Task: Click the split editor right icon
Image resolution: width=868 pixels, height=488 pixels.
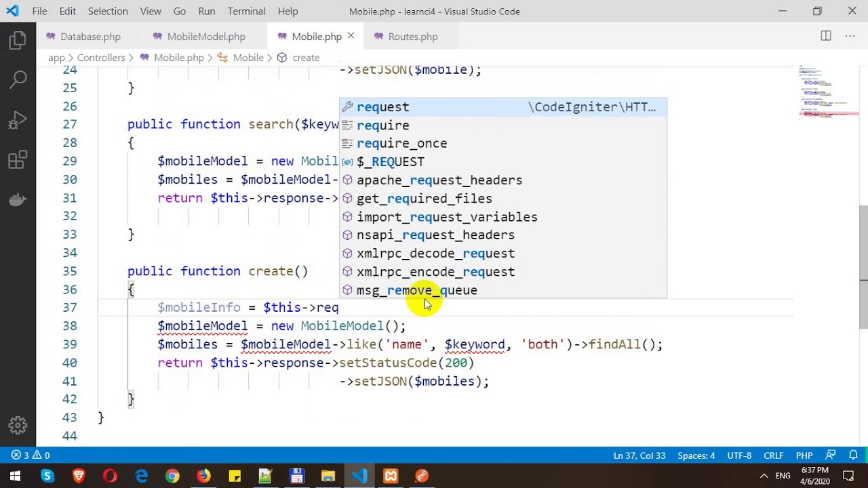Action: [826, 36]
